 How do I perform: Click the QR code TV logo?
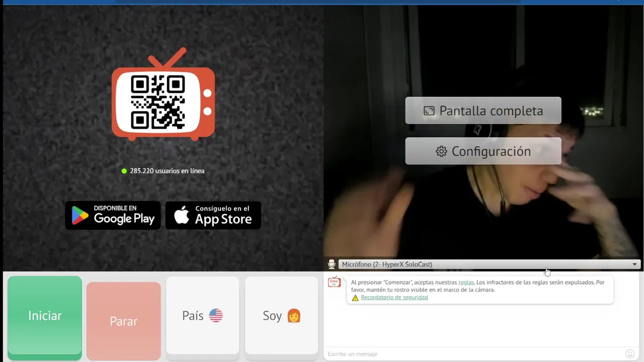pos(163,94)
